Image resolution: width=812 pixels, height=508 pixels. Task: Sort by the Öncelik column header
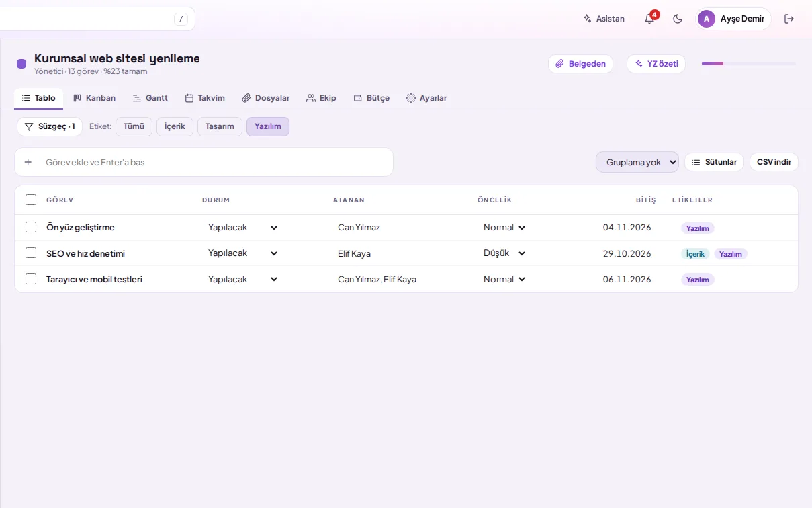pos(494,200)
